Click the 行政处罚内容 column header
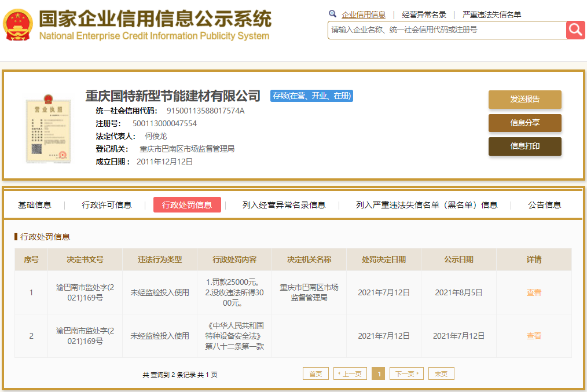Image resolution: width=587 pixels, height=392 pixels. 234,259
